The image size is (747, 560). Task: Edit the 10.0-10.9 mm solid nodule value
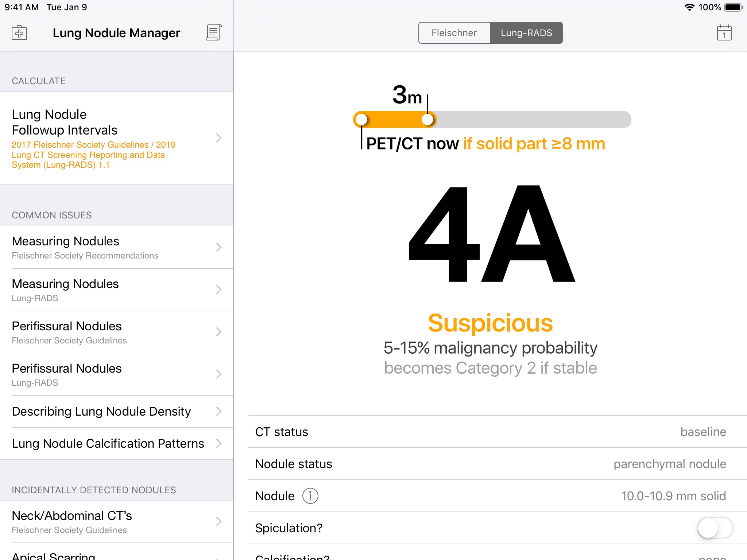click(673, 496)
